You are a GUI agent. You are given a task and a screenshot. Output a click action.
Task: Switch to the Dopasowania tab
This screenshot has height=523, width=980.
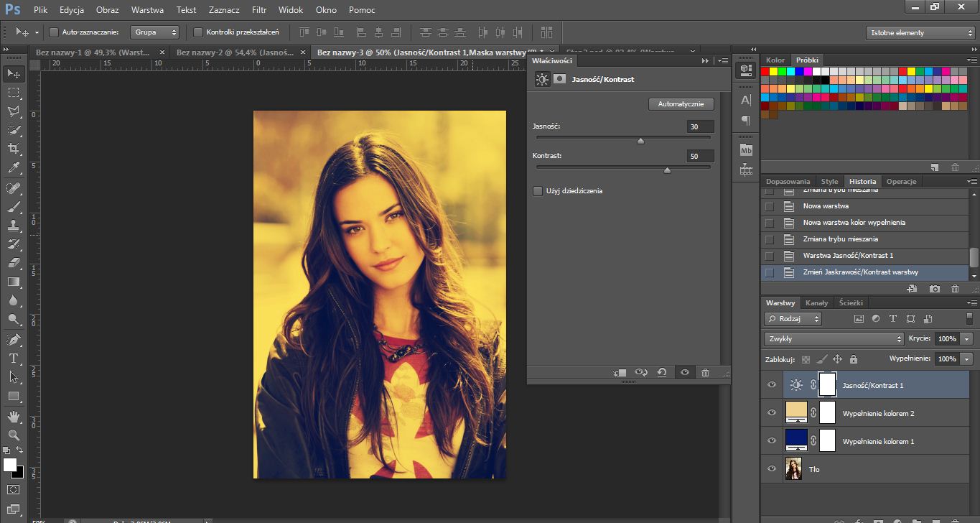(788, 182)
